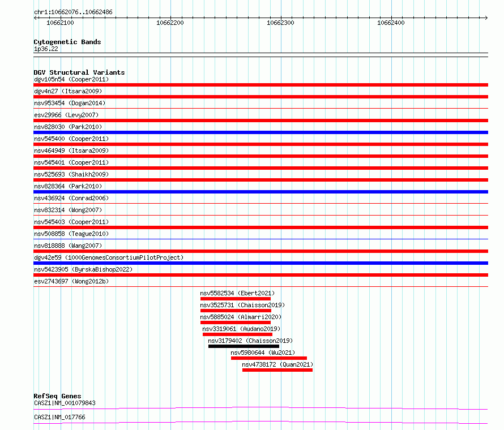Click the black nsv3179402 variant bar

coord(244,346)
